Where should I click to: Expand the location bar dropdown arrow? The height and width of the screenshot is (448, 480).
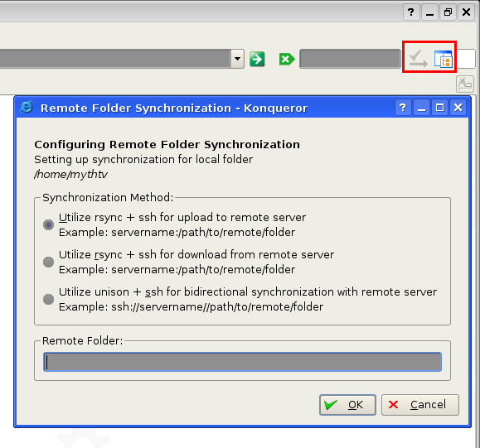coord(238,59)
